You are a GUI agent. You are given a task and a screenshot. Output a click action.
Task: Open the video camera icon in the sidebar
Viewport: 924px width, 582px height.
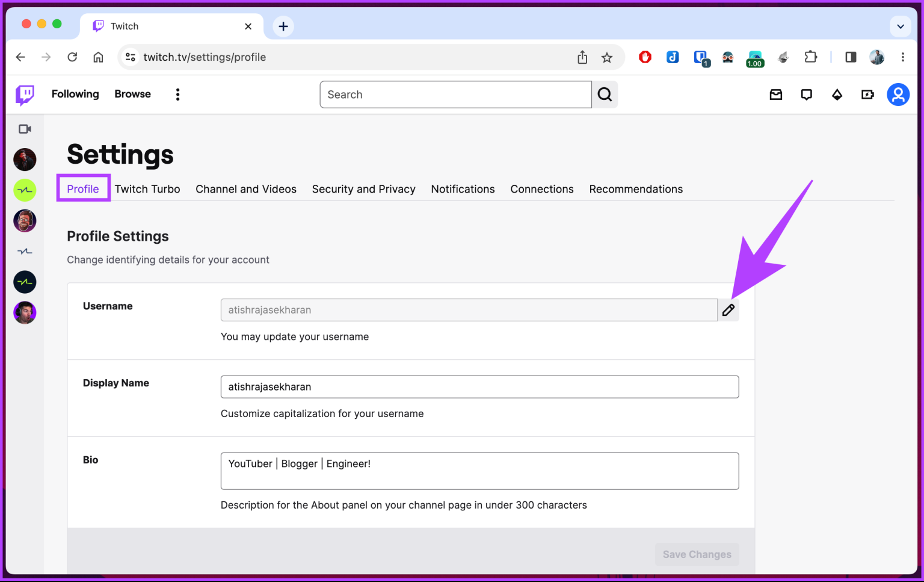click(x=25, y=128)
